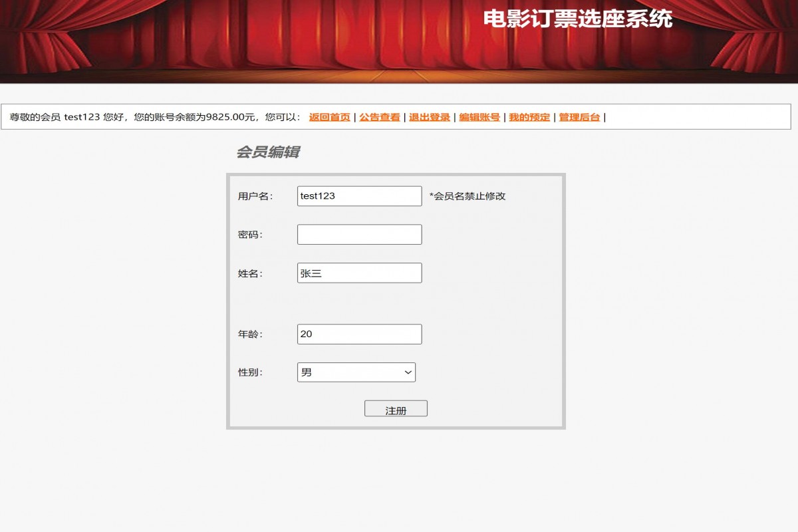Open the 返回首页 link

[330, 117]
